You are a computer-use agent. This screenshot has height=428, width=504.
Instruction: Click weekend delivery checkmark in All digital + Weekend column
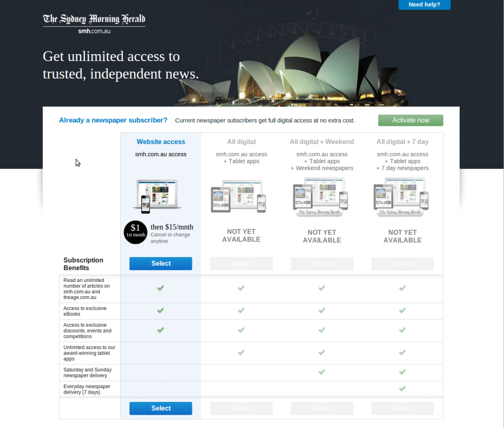click(x=322, y=372)
